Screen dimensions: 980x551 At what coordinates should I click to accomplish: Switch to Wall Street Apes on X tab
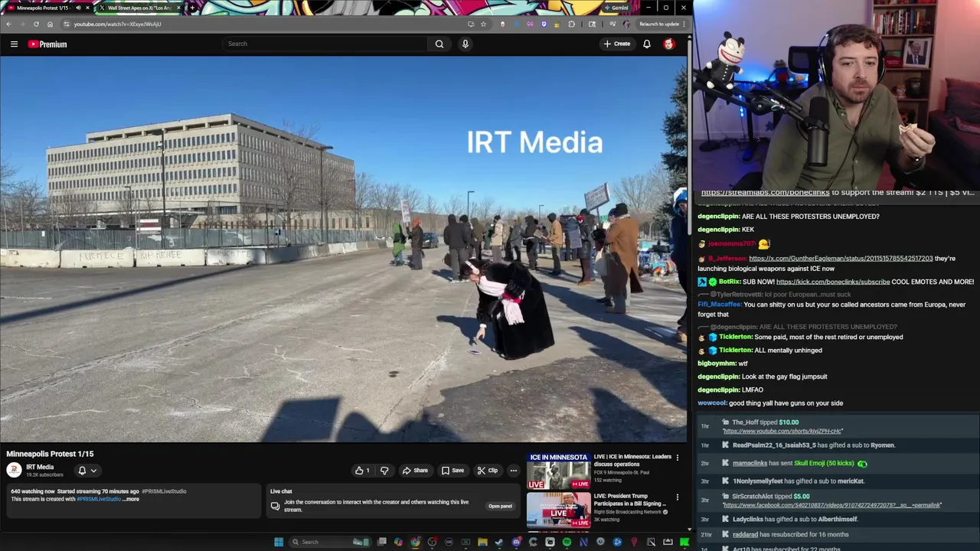pos(139,8)
